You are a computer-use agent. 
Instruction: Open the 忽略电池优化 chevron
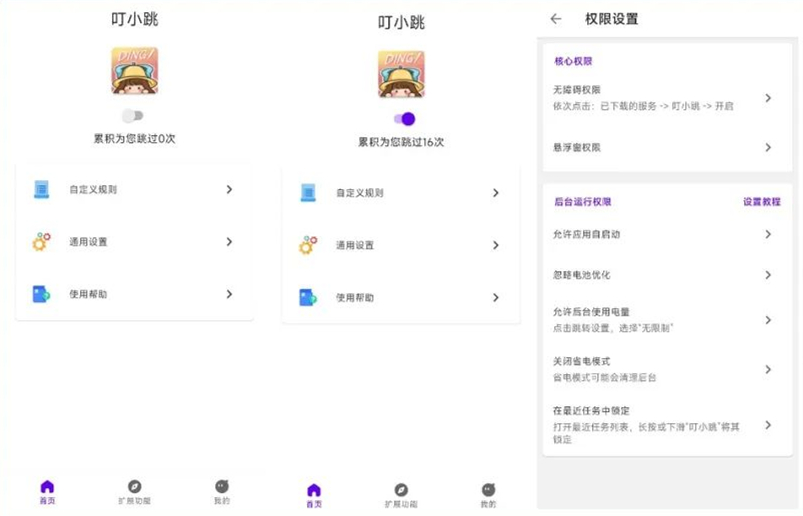click(768, 275)
